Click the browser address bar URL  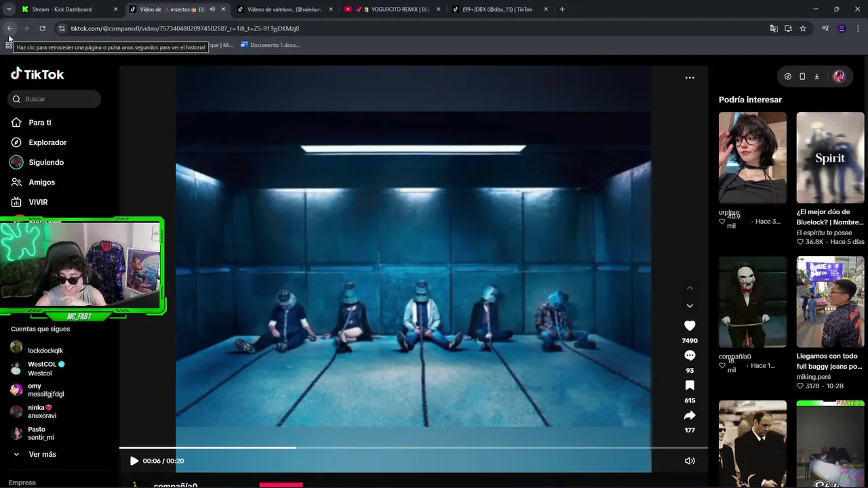click(185, 28)
